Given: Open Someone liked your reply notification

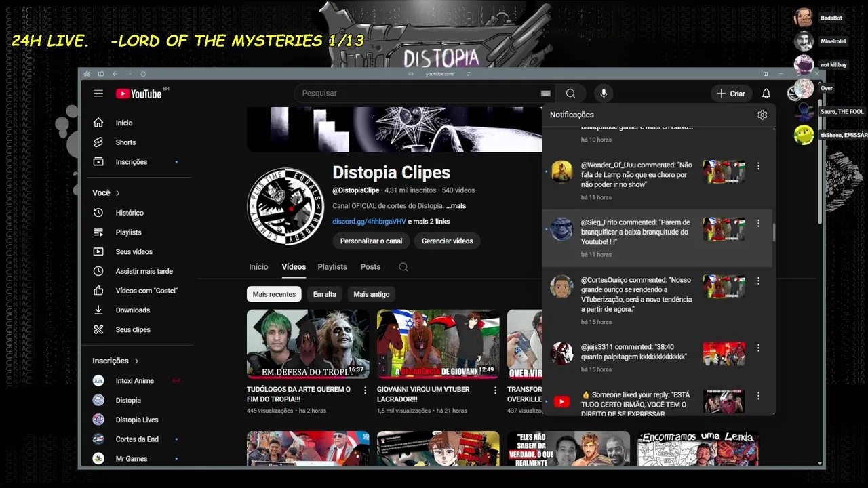Looking at the screenshot, I should coord(658,399).
